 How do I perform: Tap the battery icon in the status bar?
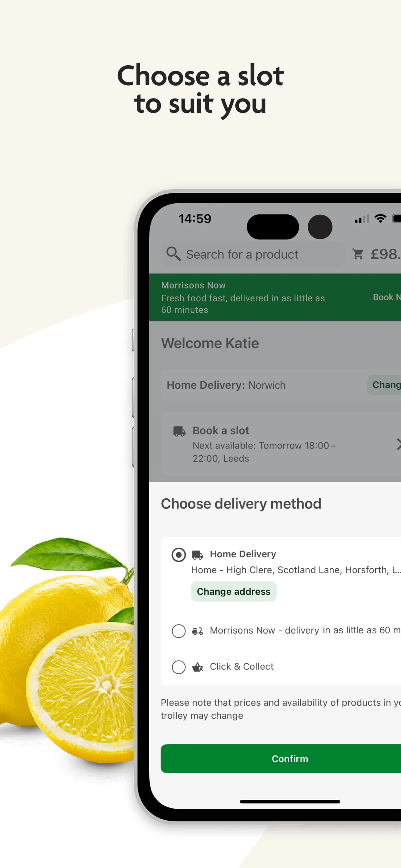tap(398, 219)
